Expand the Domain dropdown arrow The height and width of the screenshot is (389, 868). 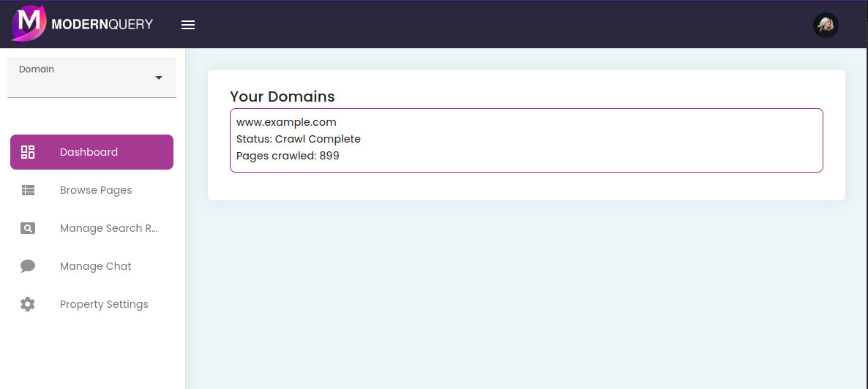(x=159, y=78)
